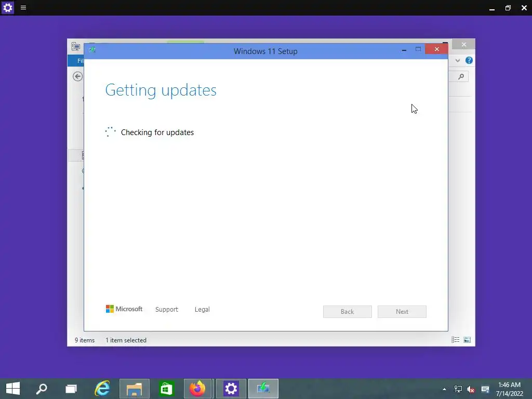Click the File Explorer title bar computer icon
Viewport: 532px width, 399px height.
tap(76, 46)
